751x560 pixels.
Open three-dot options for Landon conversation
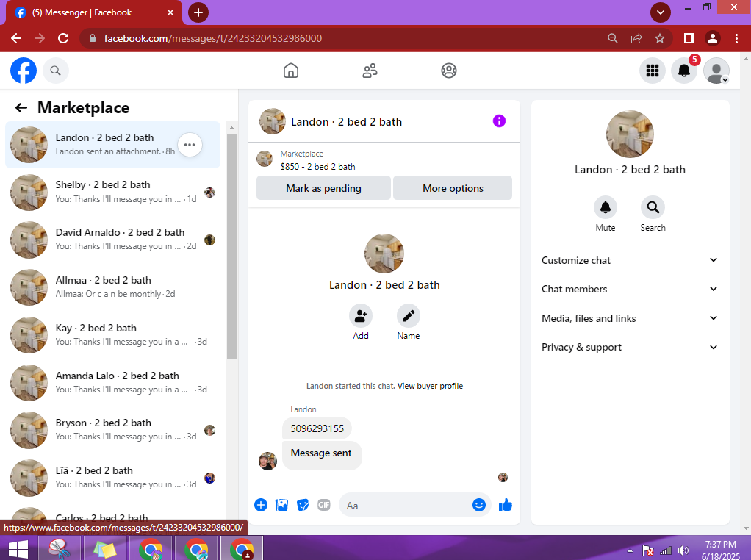(x=190, y=145)
